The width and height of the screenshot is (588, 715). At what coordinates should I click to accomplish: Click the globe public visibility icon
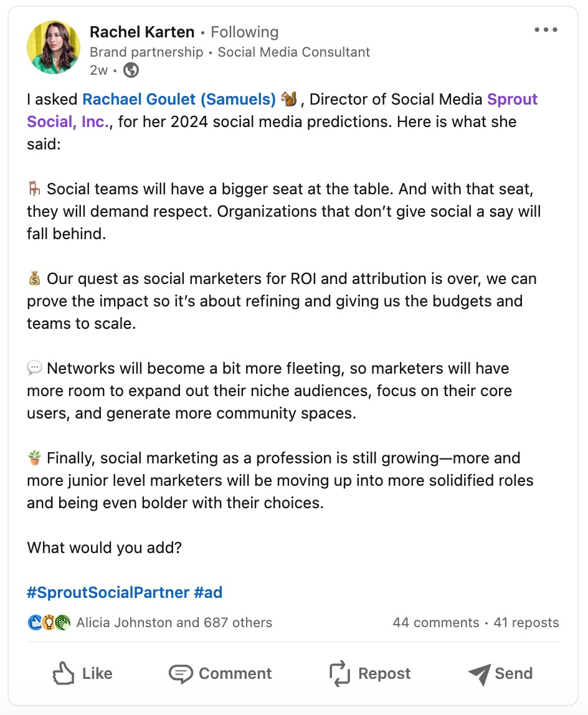coord(131,70)
